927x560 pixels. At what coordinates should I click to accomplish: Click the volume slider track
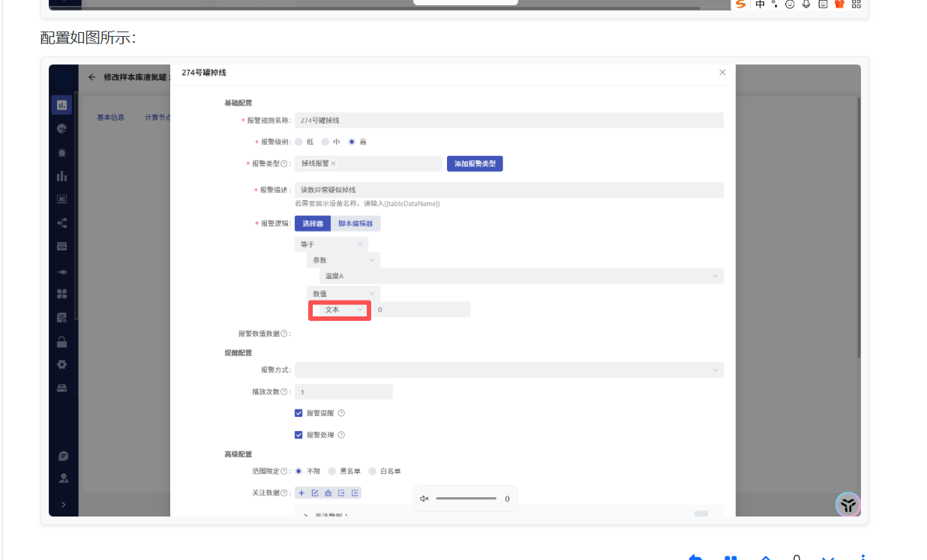[x=466, y=499]
